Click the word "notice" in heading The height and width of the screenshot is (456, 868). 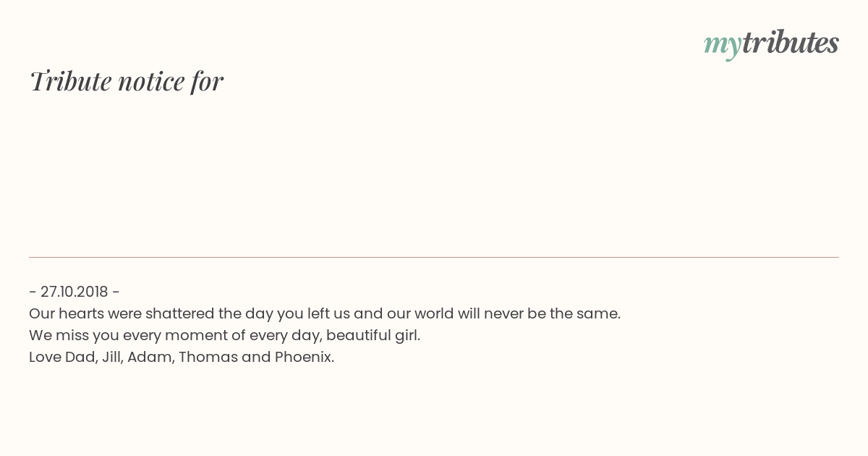click(x=151, y=82)
